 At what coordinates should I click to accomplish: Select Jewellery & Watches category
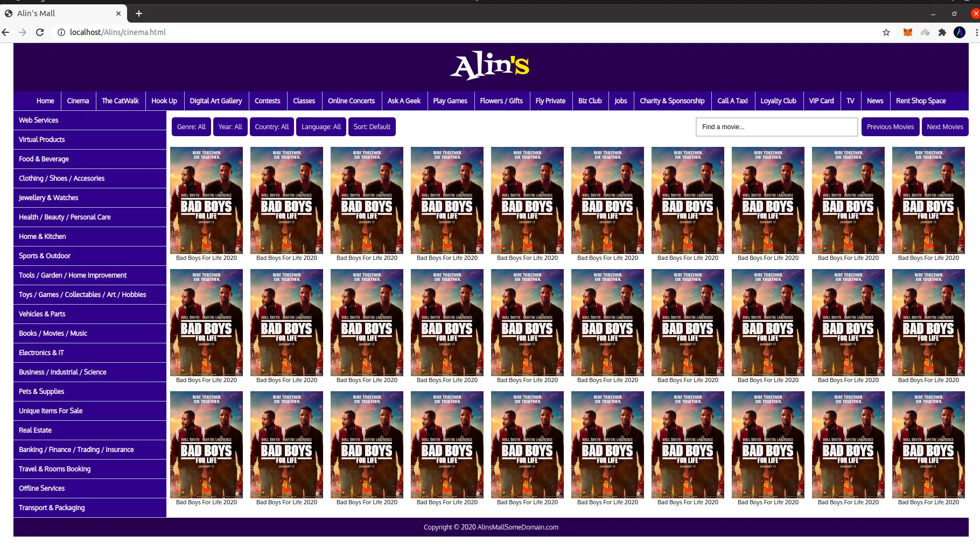(90, 198)
